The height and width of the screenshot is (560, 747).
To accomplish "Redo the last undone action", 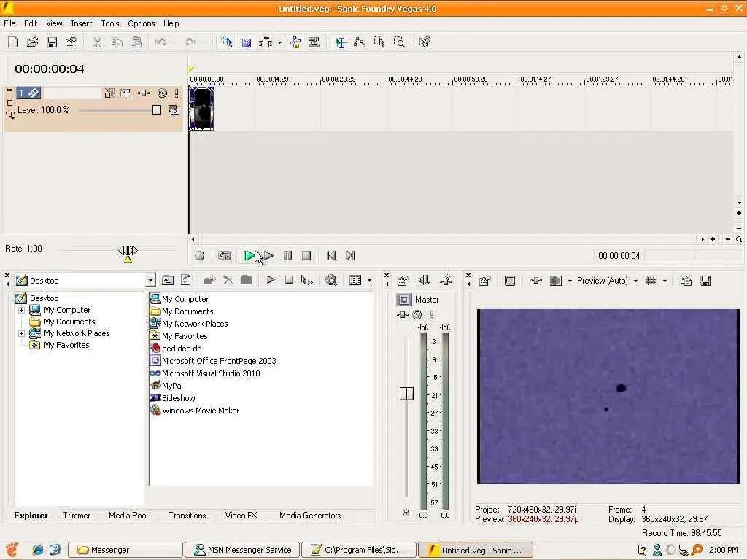I will (x=191, y=42).
